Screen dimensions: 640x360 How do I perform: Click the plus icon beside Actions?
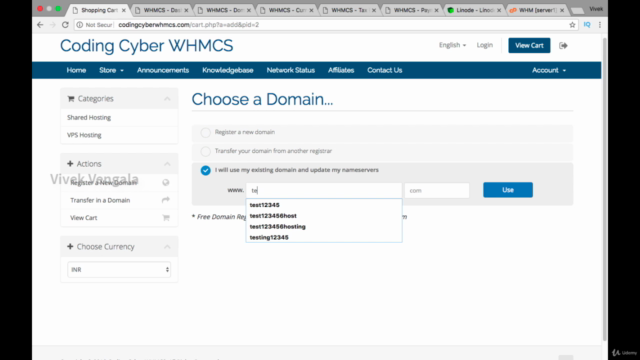point(70,164)
